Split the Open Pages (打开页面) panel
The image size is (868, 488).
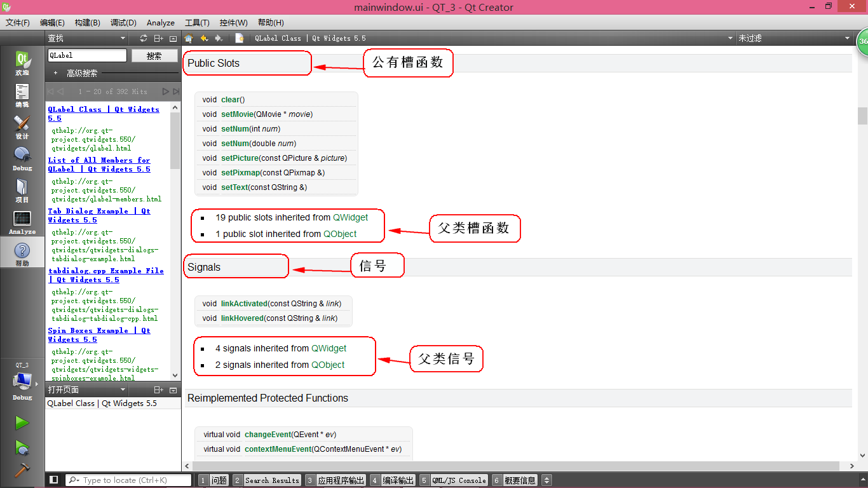click(x=159, y=390)
